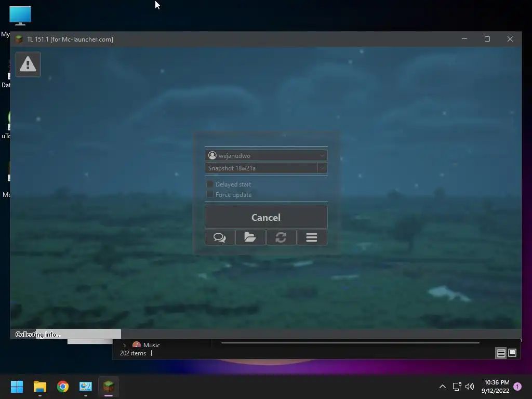532x399 pixels.
Task: Click the refresh arrows icon button
Action: click(281, 237)
